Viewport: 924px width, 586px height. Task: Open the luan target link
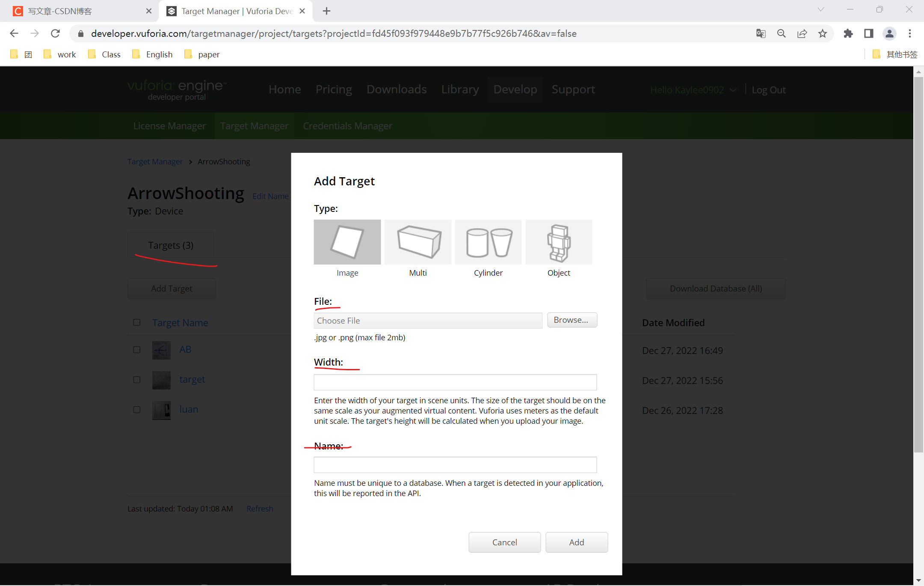(x=189, y=409)
